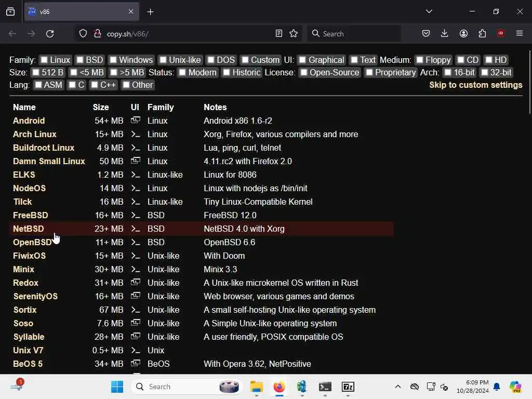Screen dimensions: 532x399
Task: Launch Android from the list
Action: (29, 121)
